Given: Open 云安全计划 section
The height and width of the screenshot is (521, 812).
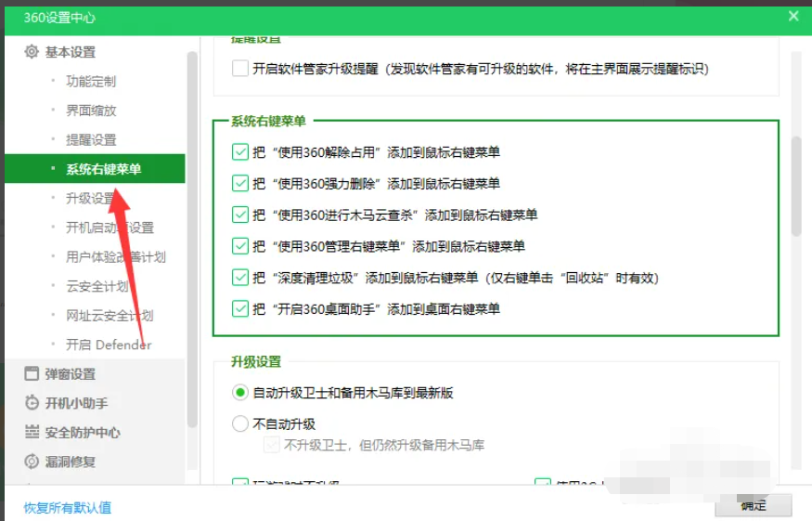Looking at the screenshot, I should pos(97,286).
